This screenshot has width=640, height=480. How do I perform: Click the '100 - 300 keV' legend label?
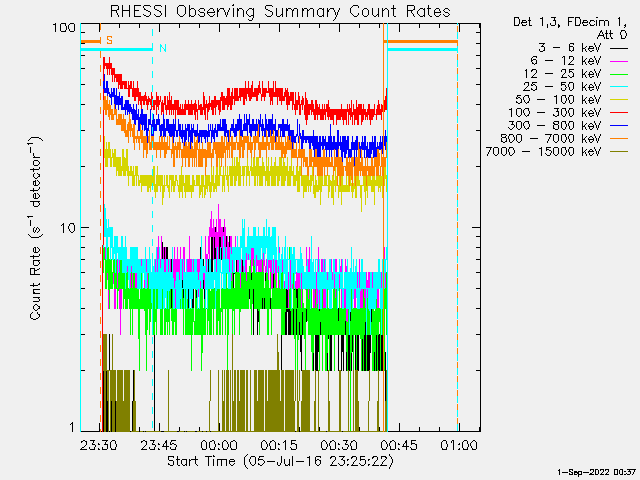pyautogui.click(x=554, y=113)
